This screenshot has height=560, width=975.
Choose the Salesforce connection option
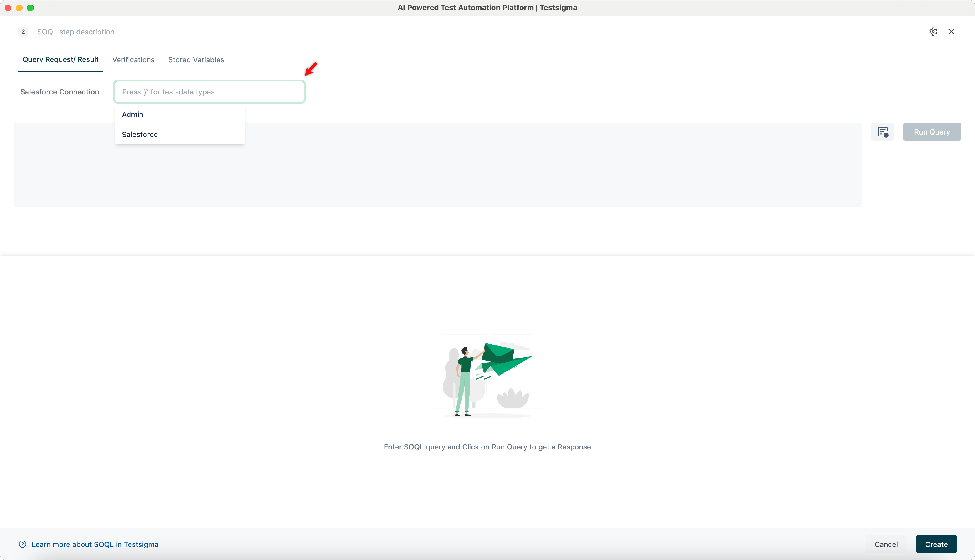[x=140, y=134]
